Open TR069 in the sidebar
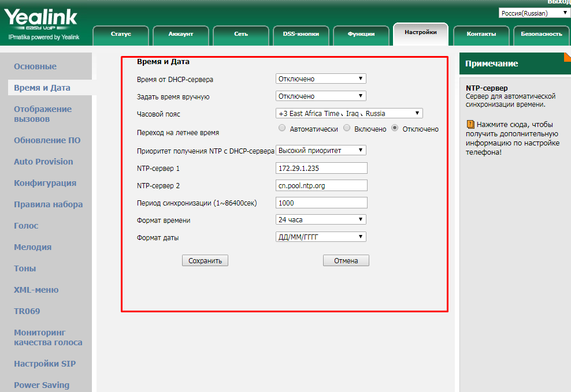The image size is (571, 392). [27, 311]
